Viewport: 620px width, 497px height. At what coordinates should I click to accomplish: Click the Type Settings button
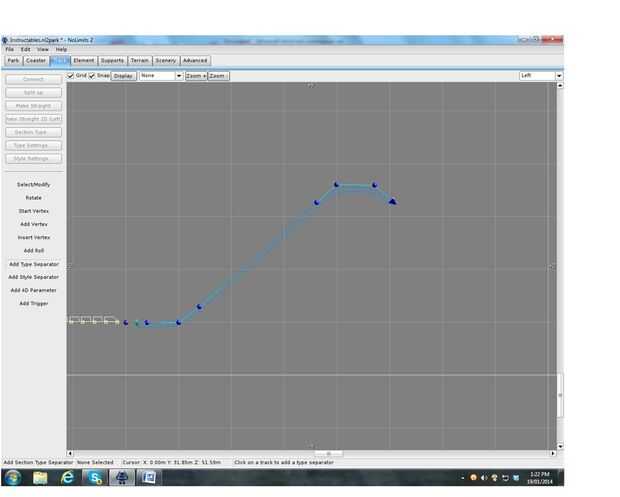pyautogui.click(x=34, y=146)
